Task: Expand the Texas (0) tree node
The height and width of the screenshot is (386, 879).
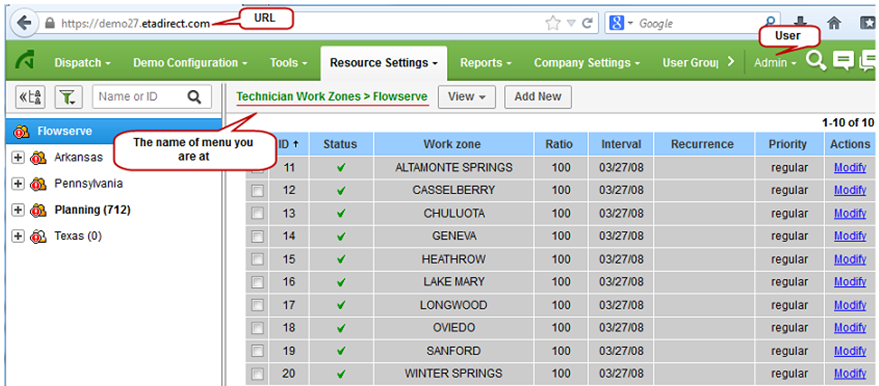Action: click(18, 236)
